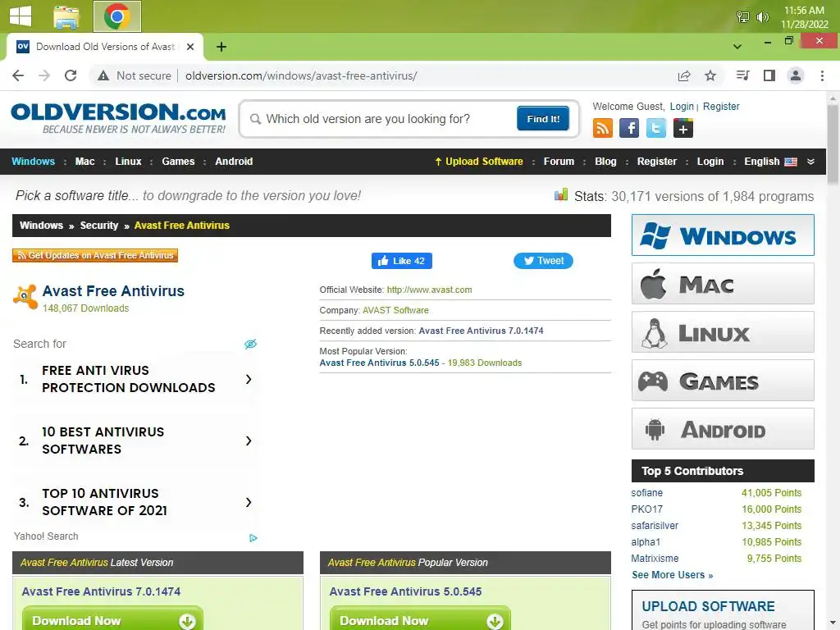Select the Games nav menu item
The height and width of the screenshot is (630, 840).
[x=178, y=162]
